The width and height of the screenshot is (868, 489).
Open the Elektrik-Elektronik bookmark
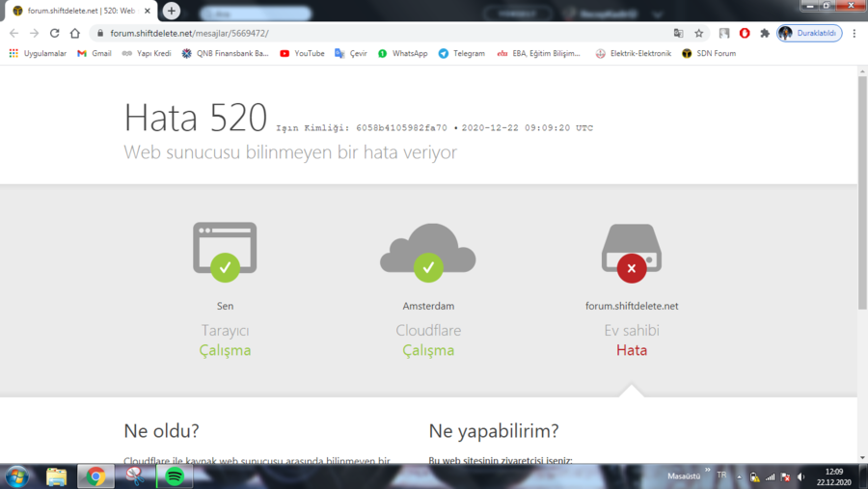tap(634, 53)
